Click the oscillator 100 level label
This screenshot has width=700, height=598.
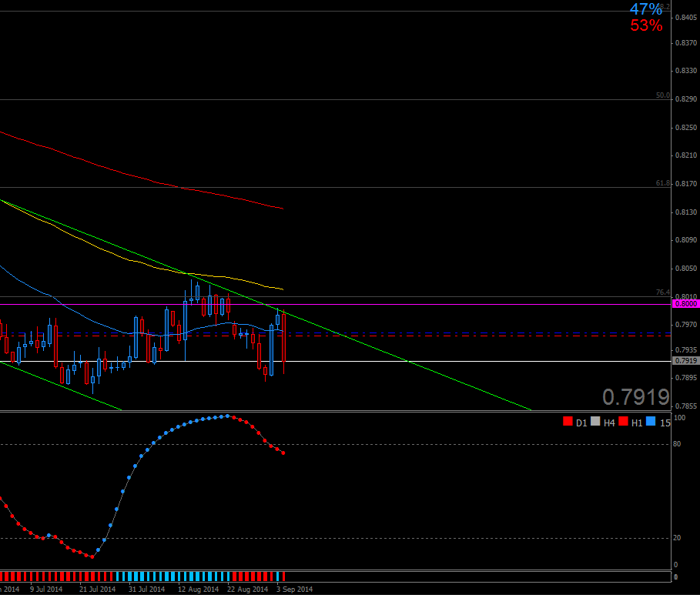coord(679,418)
